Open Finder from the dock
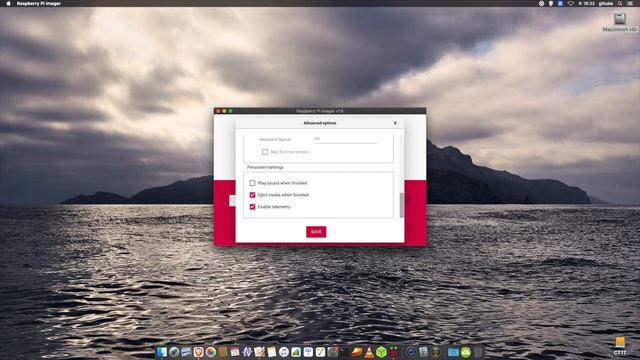Screen dimensions: 640x360 (x=161, y=352)
